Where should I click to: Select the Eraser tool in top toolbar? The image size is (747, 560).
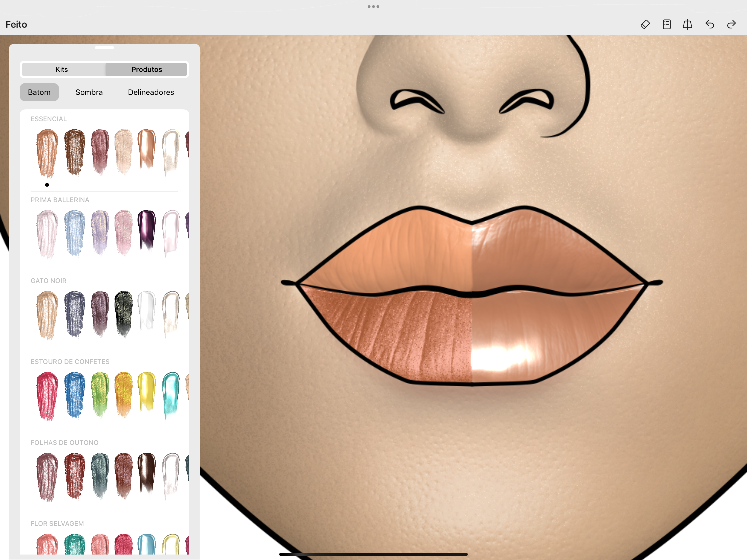(645, 24)
